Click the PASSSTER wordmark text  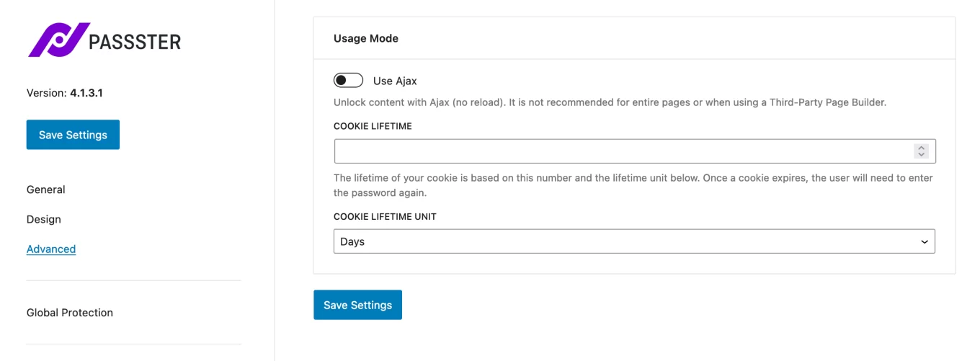pyautogui.click(x=135, y=42)
